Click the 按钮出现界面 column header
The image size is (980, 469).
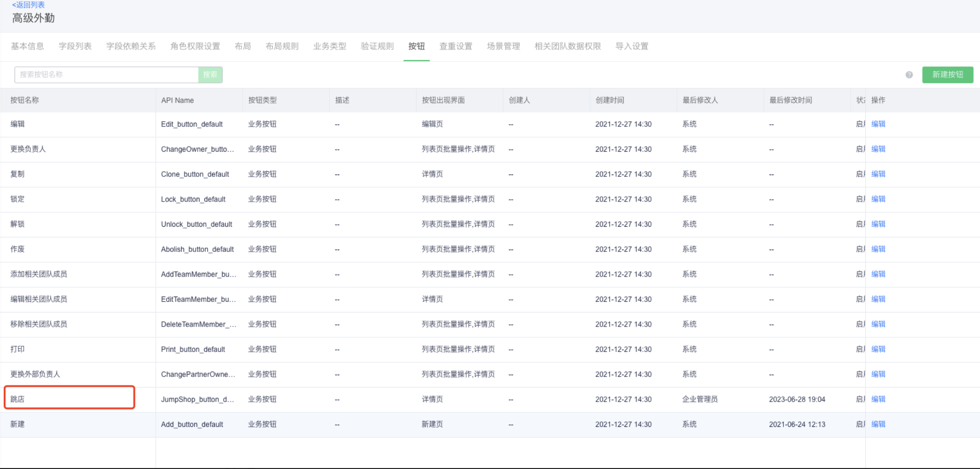coord(443,100)
